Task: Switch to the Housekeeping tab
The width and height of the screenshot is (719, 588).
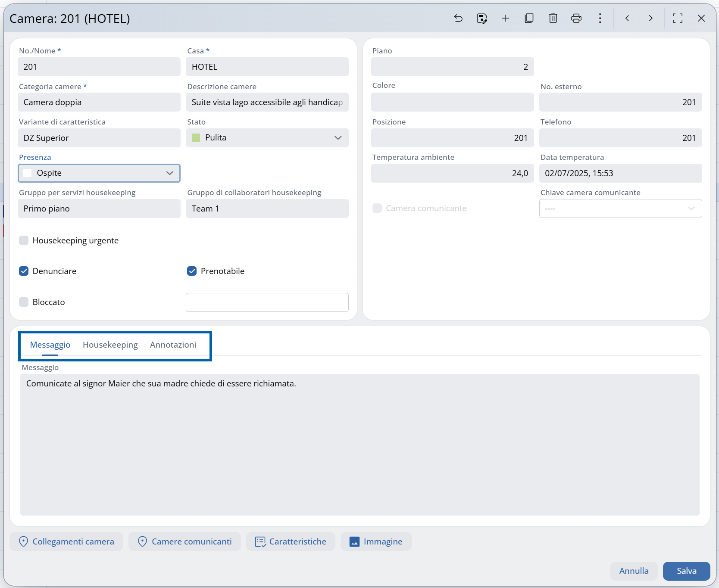Action: [110, 345]
